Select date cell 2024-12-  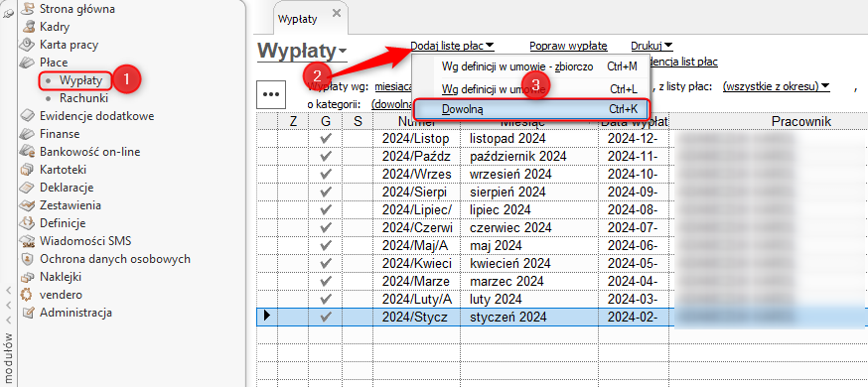pos(634,139)
